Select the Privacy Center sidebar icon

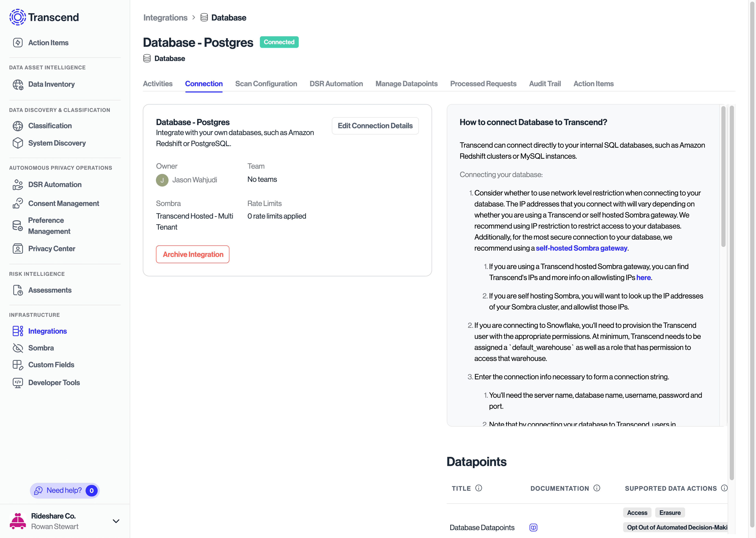click(x=18, y=248)
